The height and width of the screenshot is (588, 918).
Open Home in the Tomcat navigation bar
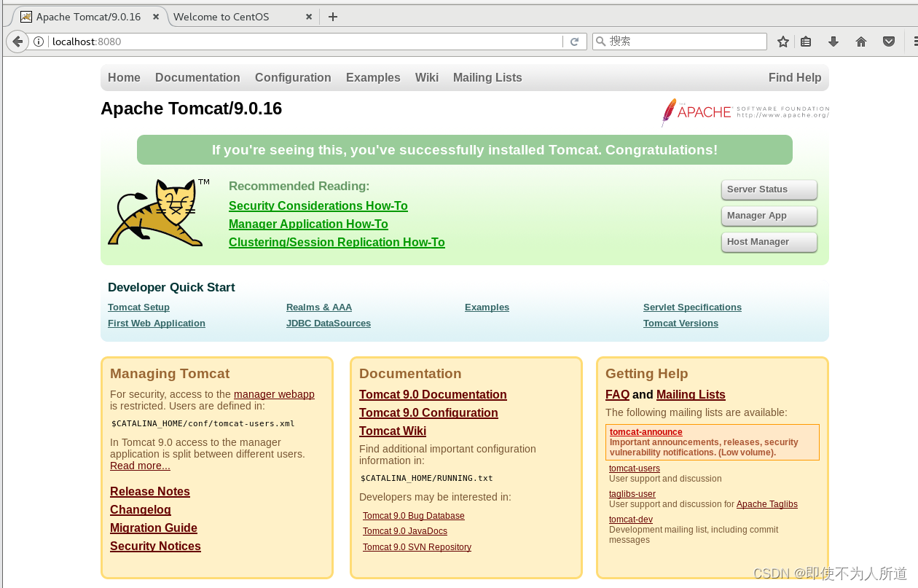pyautogui.click(x=124, y=77)
